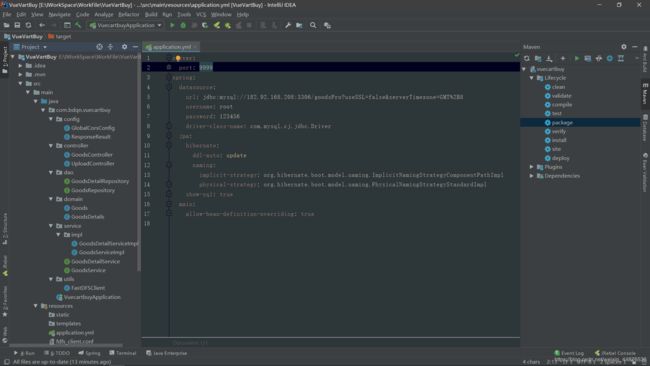Select FastDFSClient in project tree

(88, 288)
